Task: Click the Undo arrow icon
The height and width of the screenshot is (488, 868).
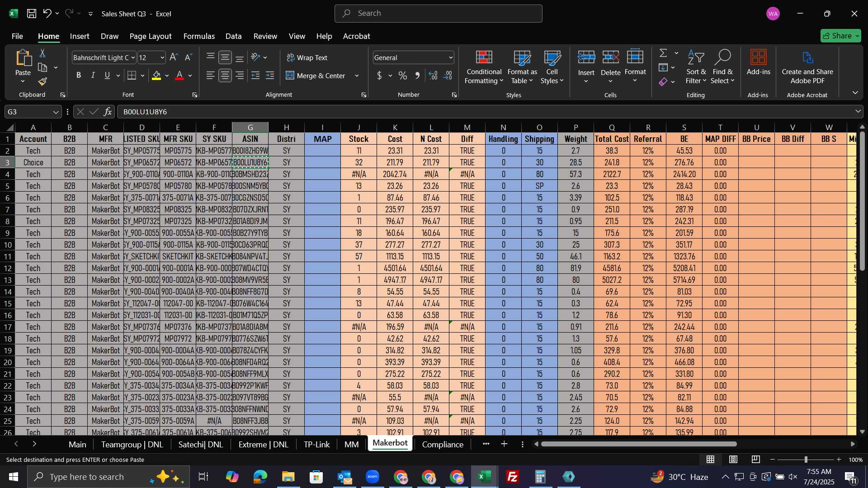Action: click(x=47, y=14)
